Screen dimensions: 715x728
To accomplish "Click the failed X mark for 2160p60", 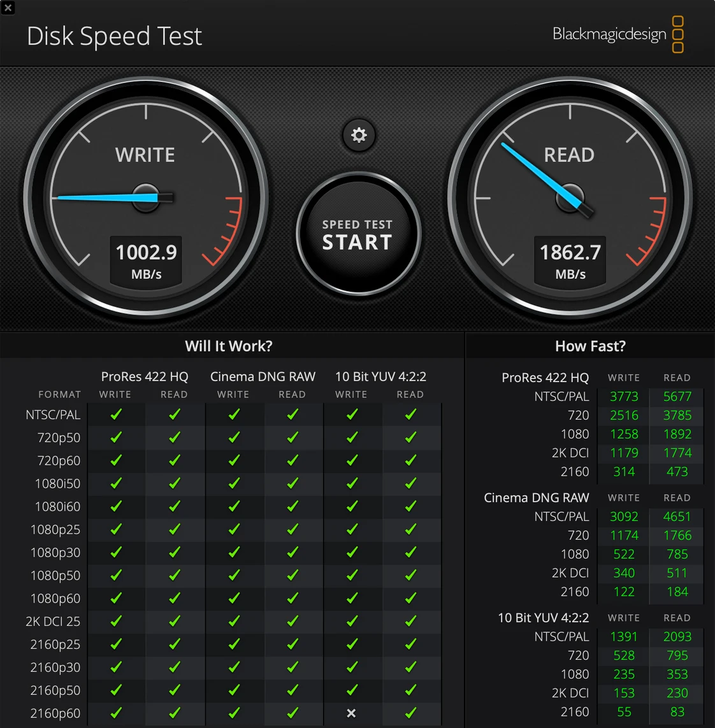I will pos(351,713).
